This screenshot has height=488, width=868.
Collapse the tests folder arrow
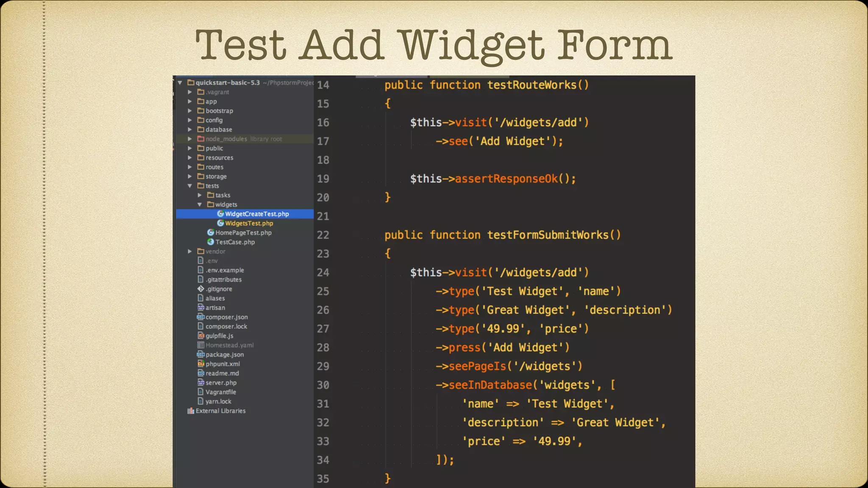pyautogui.click(x=190, y=186)
